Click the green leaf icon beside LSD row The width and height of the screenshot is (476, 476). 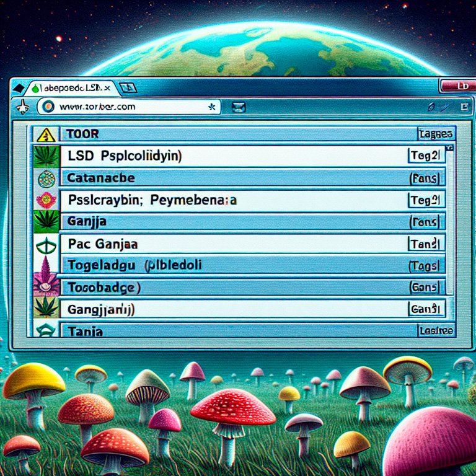(46, 156)
